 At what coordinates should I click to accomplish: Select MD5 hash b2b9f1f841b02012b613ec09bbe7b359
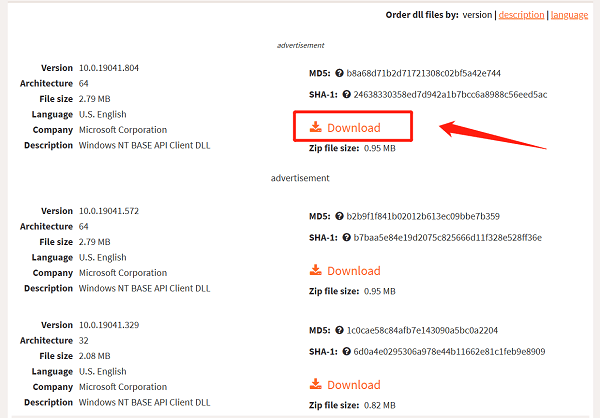(x=423, y=216)
